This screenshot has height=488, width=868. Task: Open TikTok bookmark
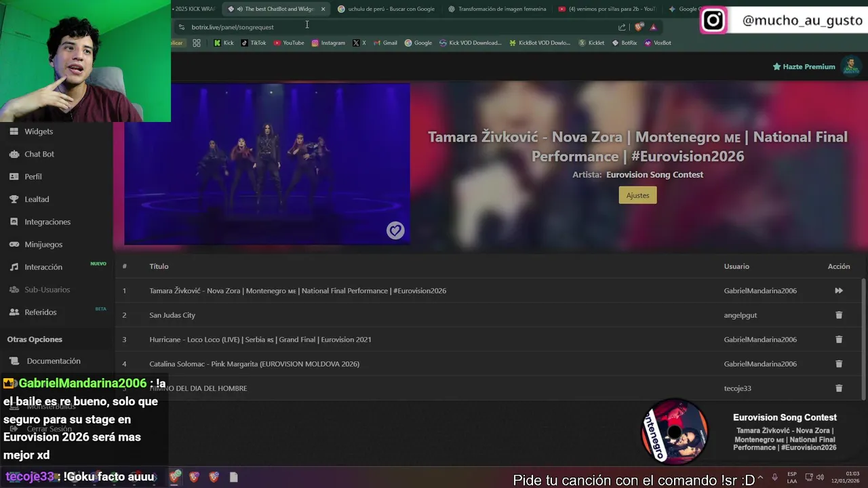[254, 43]
